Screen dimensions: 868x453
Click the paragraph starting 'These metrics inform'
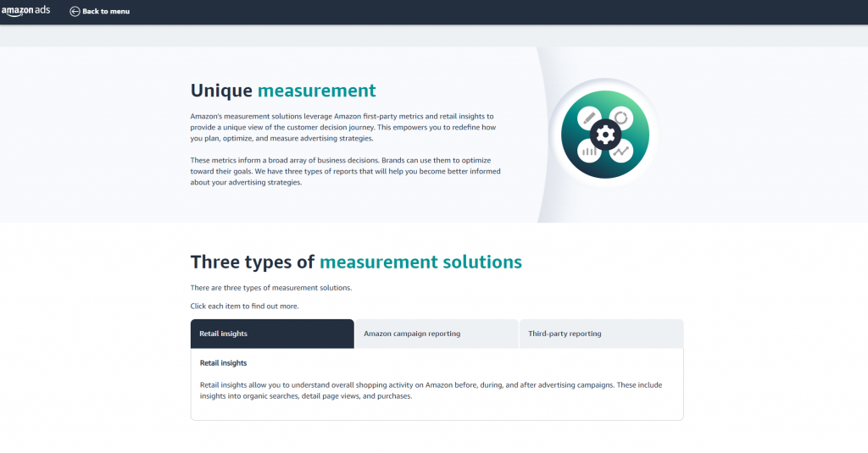tap(346, 171)
